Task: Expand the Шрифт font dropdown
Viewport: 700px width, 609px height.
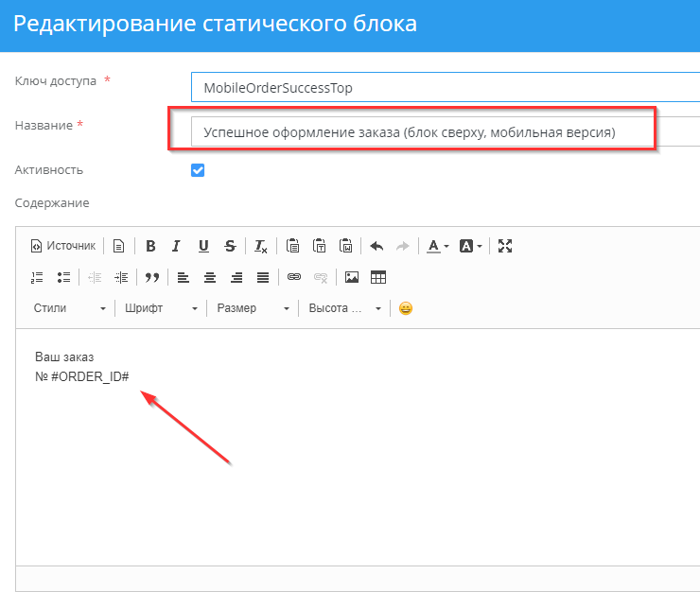Action: 160,308
